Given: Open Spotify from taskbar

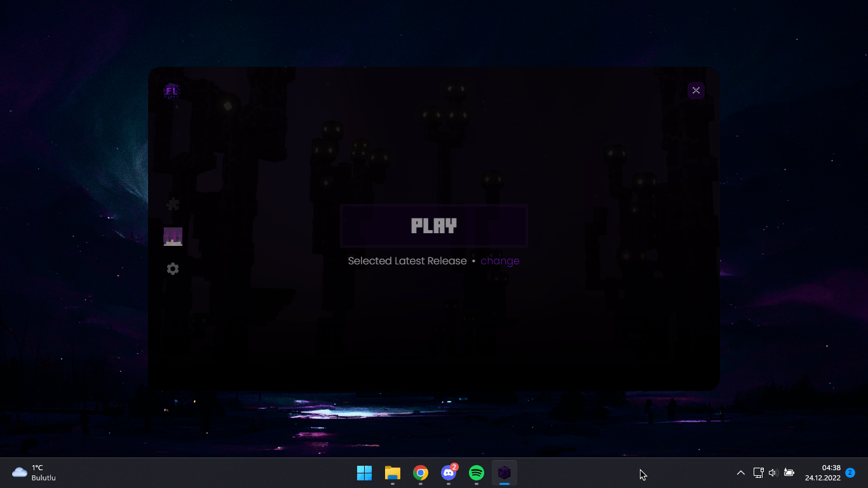Looking at the screenshot, I should tap(477, 473).
